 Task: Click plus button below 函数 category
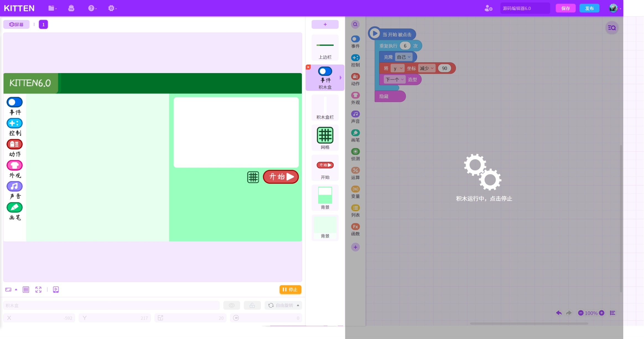[355, 247]
